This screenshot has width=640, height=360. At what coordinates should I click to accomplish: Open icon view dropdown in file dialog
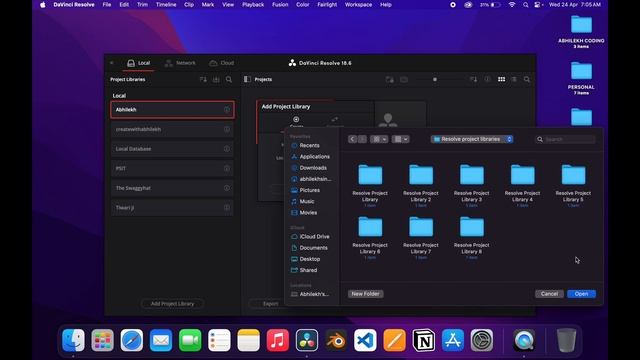click(379, 139)
